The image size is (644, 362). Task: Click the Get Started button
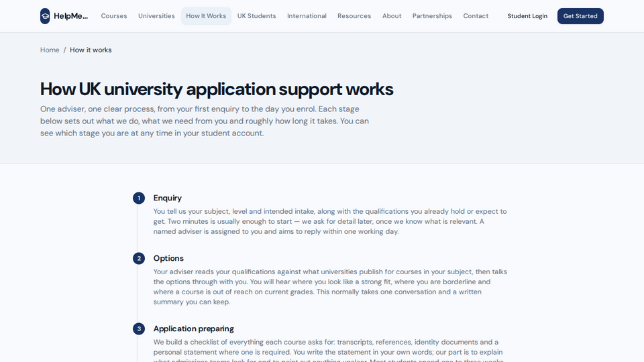pyautogui.click(x=580, y=16)
